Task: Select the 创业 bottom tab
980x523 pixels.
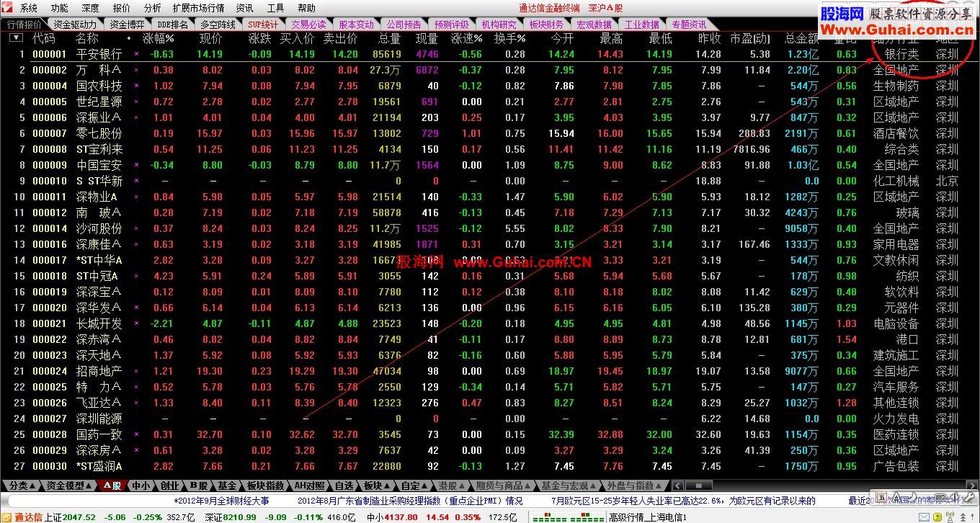Action: click(x=169, y=486)
